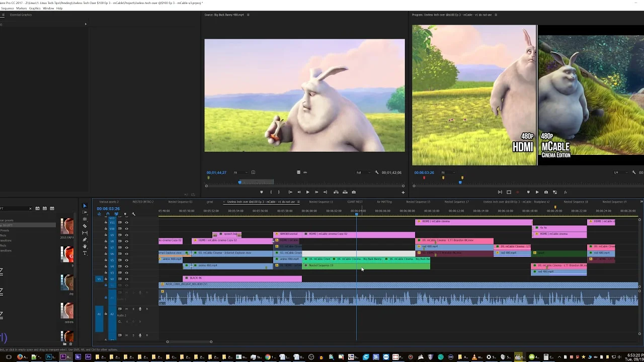Open Source monitor Fit zoom dropdown

(x=240, y=172)
